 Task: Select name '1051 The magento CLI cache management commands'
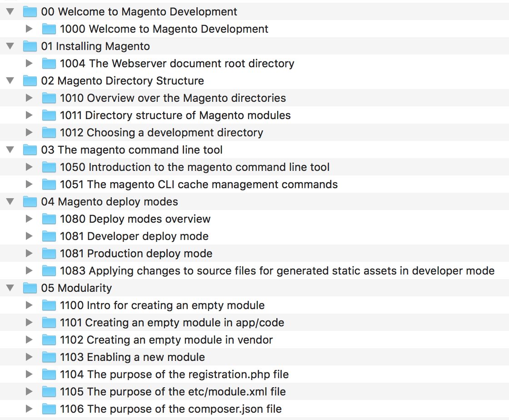pos(199,185)
